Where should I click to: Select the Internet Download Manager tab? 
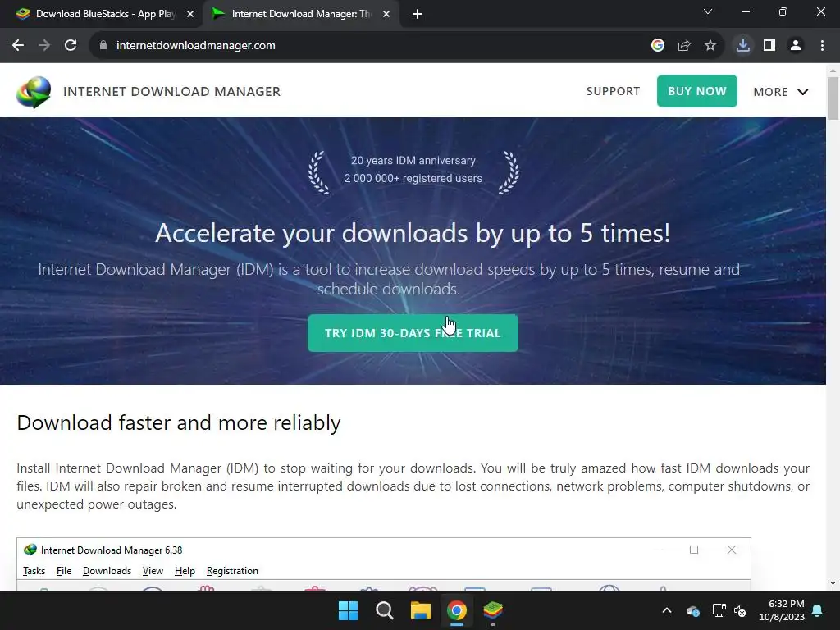pos(301,14)
